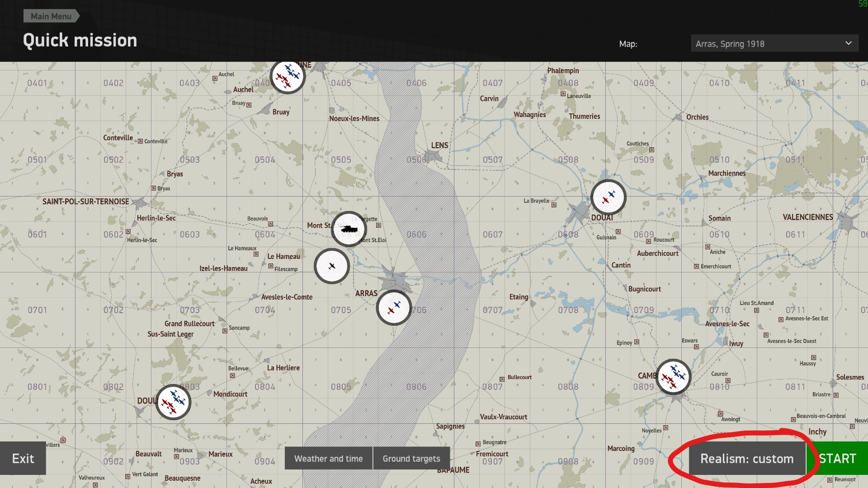Click the map dropdown chevron arrow
The image size is (868, 488).
click(x=848, y=43)
